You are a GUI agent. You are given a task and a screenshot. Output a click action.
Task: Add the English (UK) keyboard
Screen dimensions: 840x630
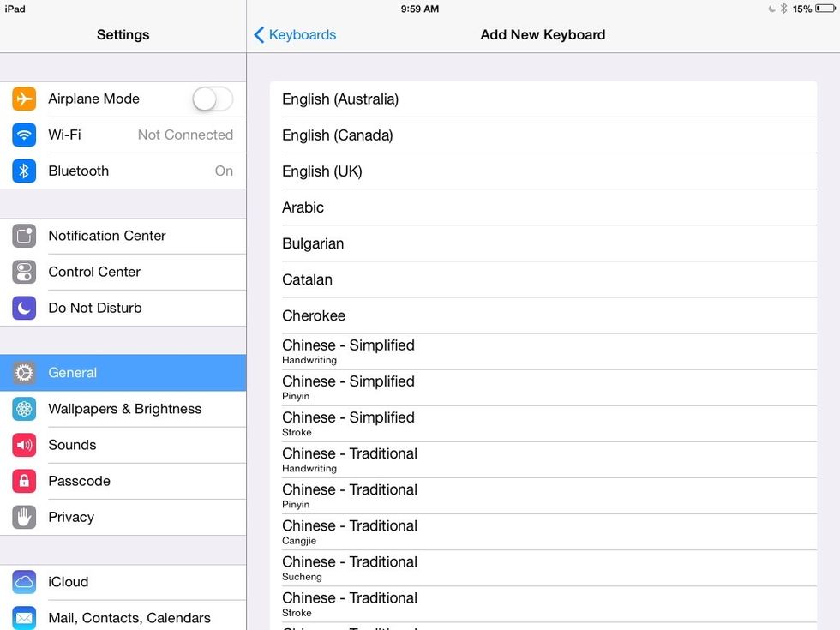543,171
